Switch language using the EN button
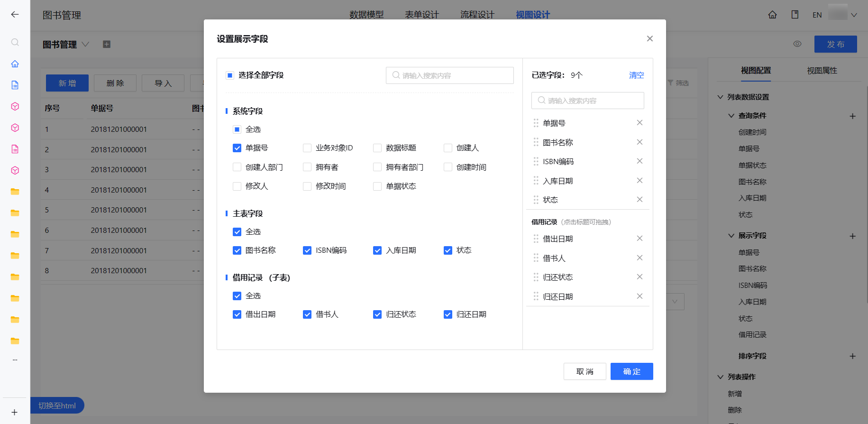The height and width of the screenshot is (424, 868). [817, 15]
